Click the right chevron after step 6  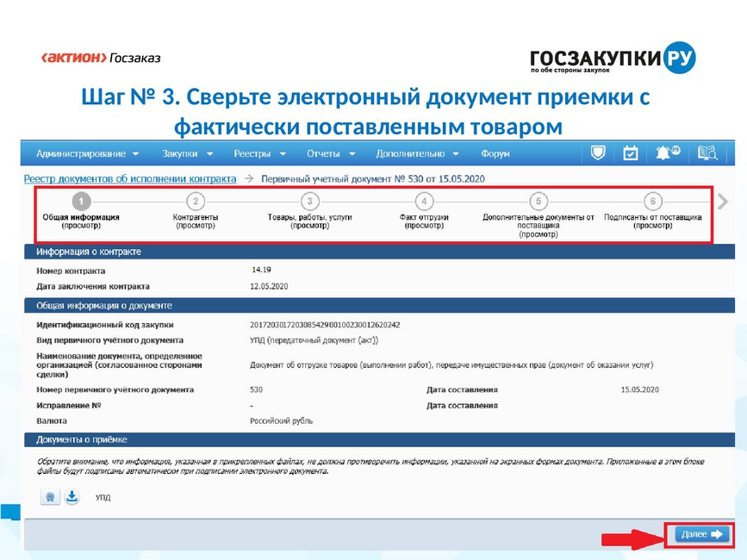tap(723, 202)
